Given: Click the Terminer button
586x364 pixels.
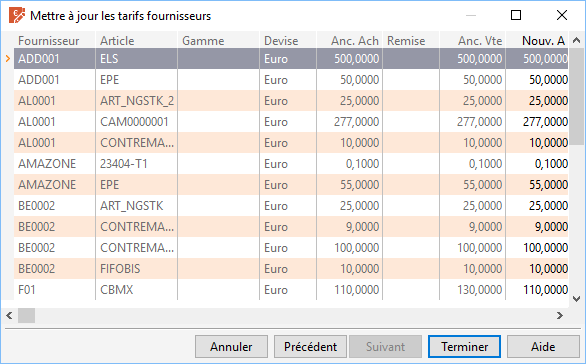Looking at the screenshot, I should pos(464,346).
